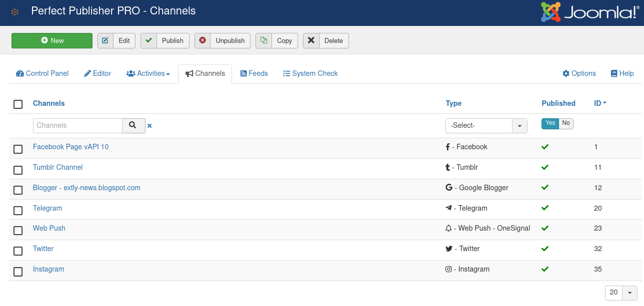
Task: Sort by the Type column header
Action: click(x=453, y=103)
